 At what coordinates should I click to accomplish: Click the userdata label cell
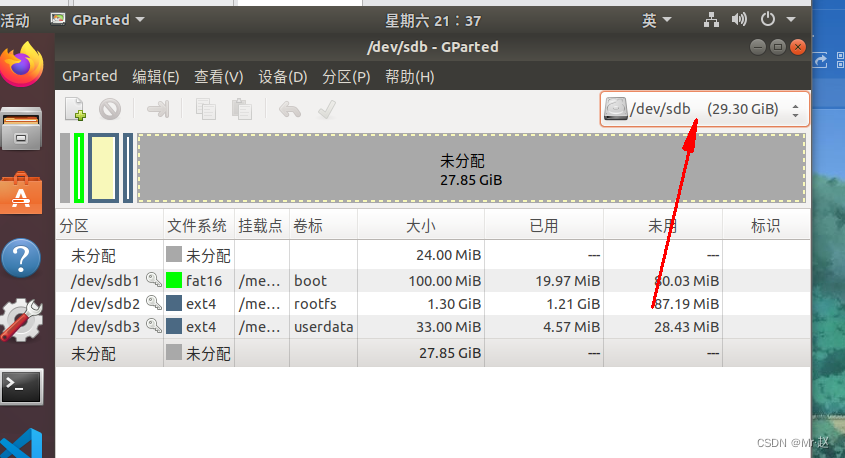click(323, 327)
